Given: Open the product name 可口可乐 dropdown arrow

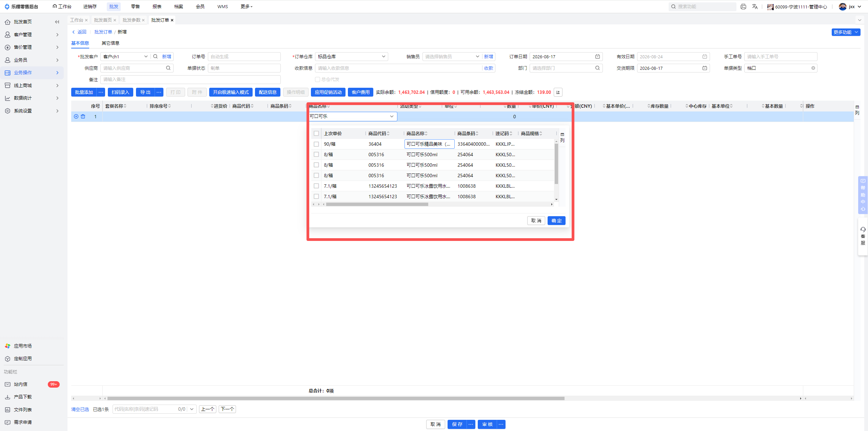Looking at the screenshot, I should point(392,116).
